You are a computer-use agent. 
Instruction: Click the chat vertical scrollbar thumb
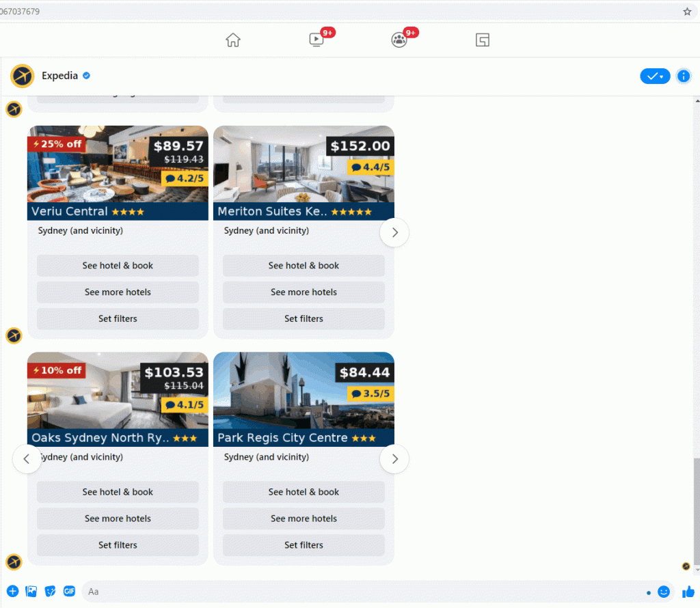697,512
